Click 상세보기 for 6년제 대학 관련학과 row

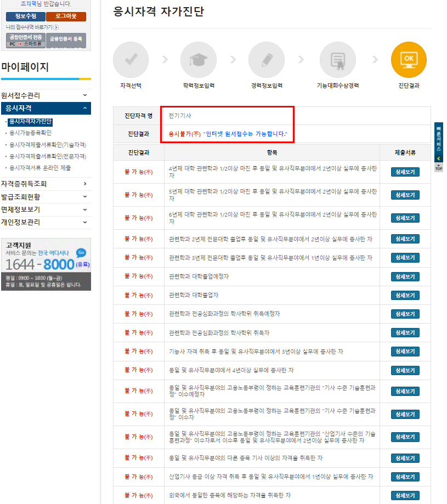pos(405,218)
